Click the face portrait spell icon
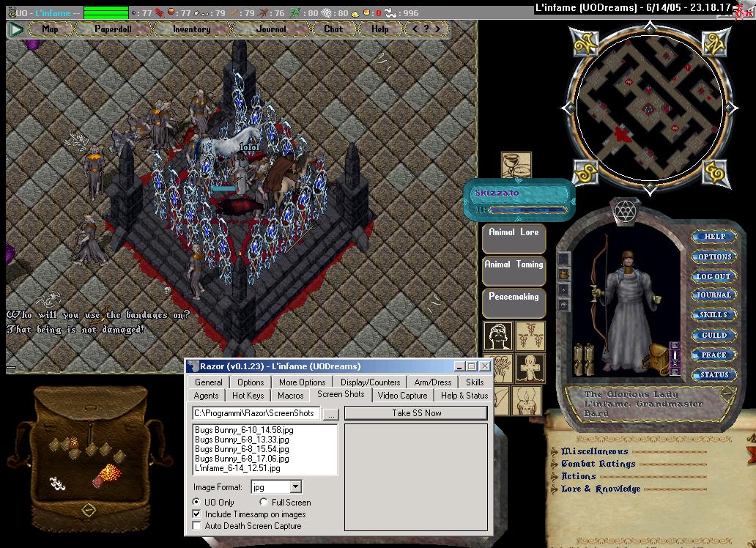The height and width of the screenshot is (548, 756). [498, 336]
